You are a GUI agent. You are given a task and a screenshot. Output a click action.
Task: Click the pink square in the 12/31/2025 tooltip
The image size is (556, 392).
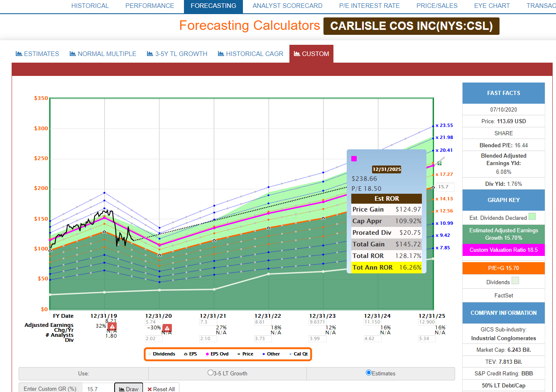click(x=354, y=158)
